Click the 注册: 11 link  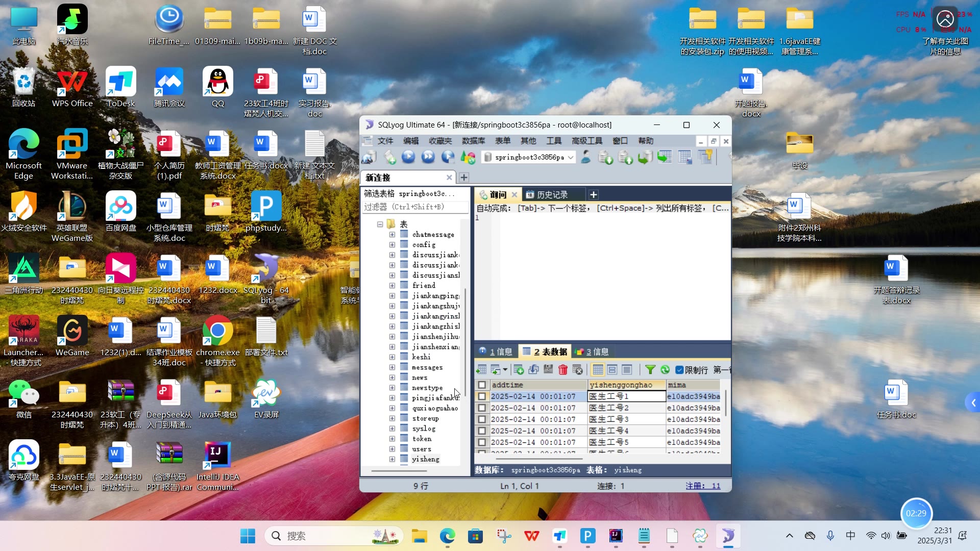(x=702, y=486)
